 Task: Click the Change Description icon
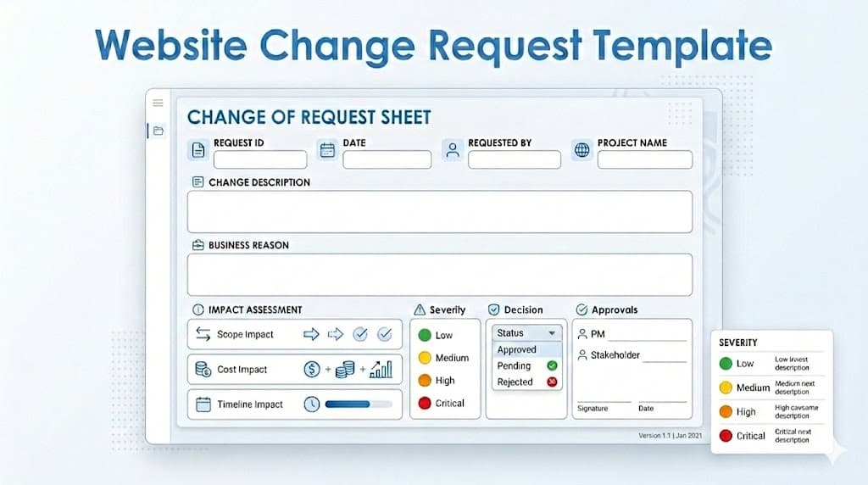point(198,181)
